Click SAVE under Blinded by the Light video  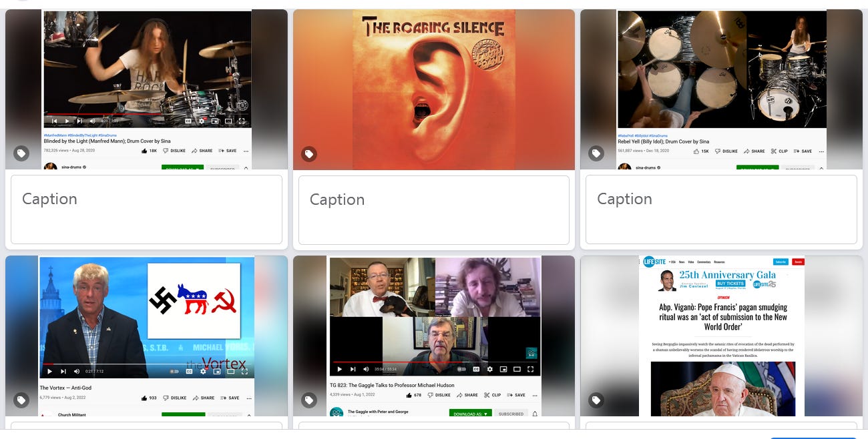(x=227, y=151)
